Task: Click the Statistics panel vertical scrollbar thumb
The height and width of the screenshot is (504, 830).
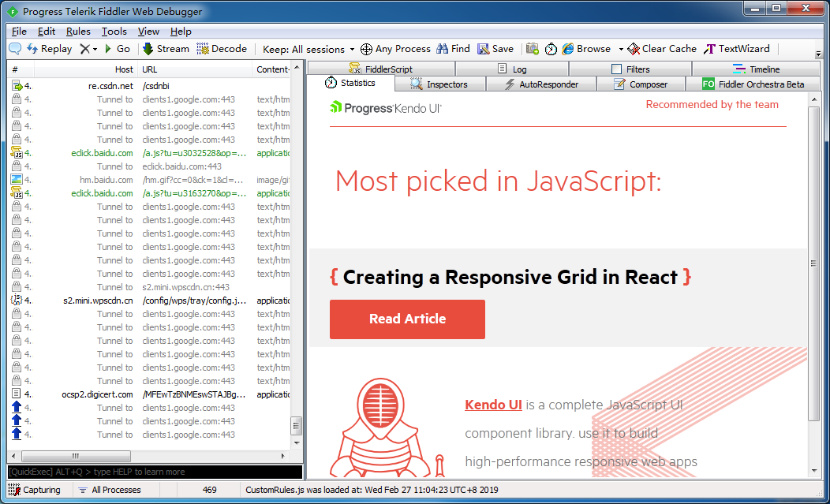Action: (x=814, y=263)
